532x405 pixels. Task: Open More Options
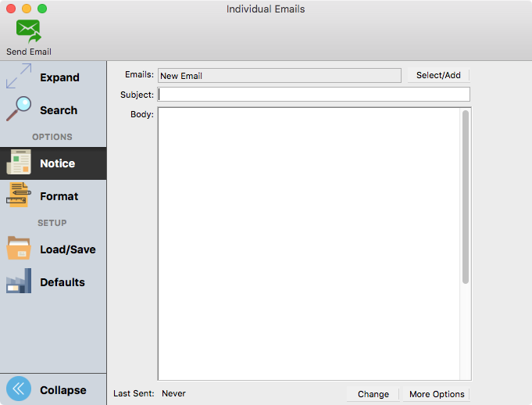437,394
